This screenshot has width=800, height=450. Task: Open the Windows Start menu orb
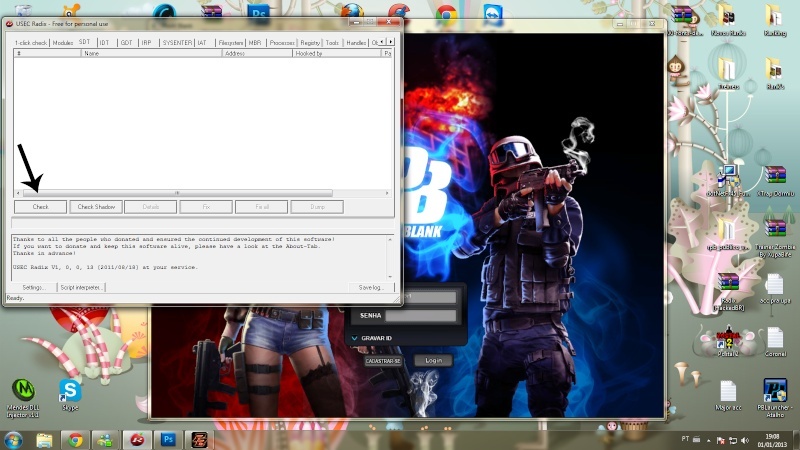13,440
